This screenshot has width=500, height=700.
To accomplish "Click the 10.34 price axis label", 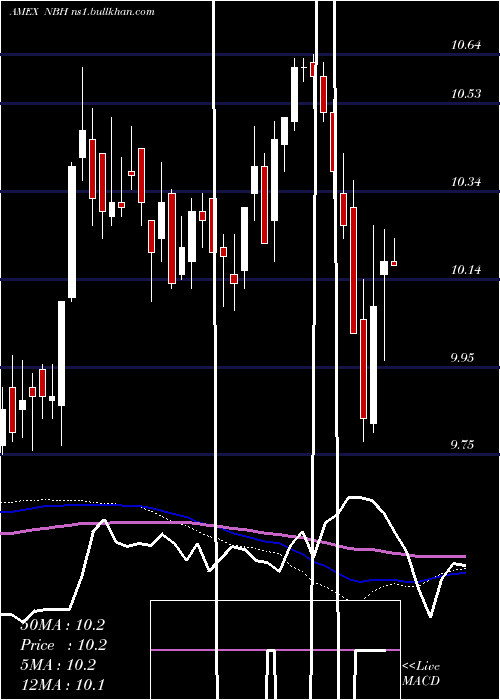I will click(x=466, y=182).
